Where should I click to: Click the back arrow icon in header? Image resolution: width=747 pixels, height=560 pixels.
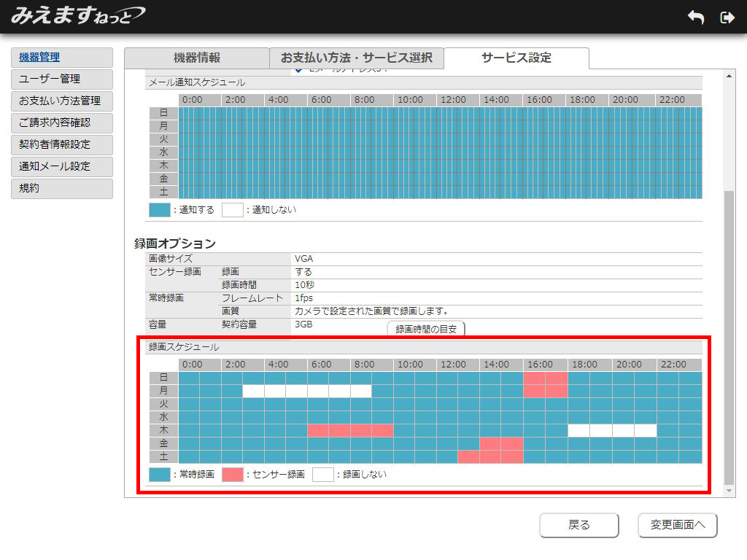[x=696, y=17]
